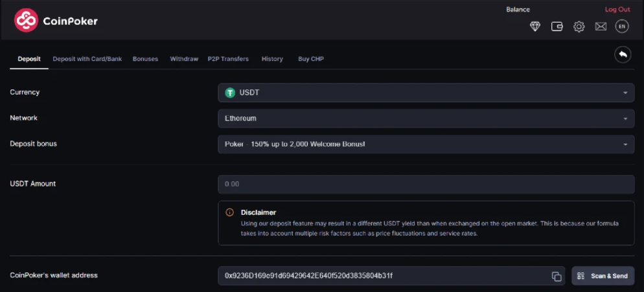Copy the wallet address
Screen dimensions: 644x292
coord(557,276)
